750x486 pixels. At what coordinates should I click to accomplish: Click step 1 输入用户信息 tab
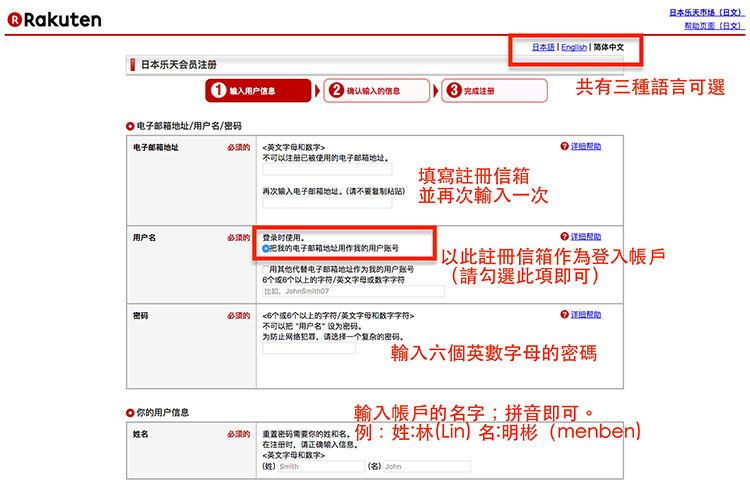[x=258, y=90]
